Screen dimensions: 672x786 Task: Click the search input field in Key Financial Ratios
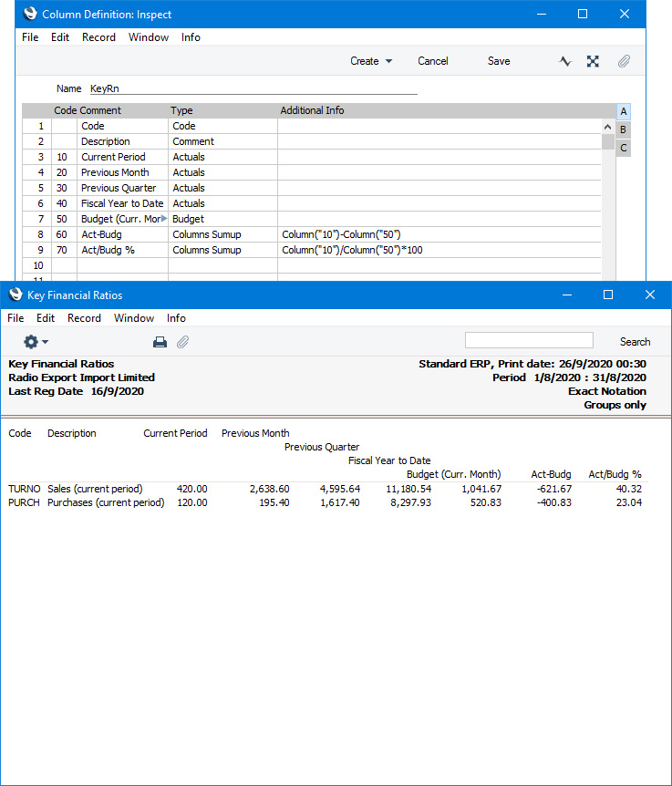click(x=529, y=340)
